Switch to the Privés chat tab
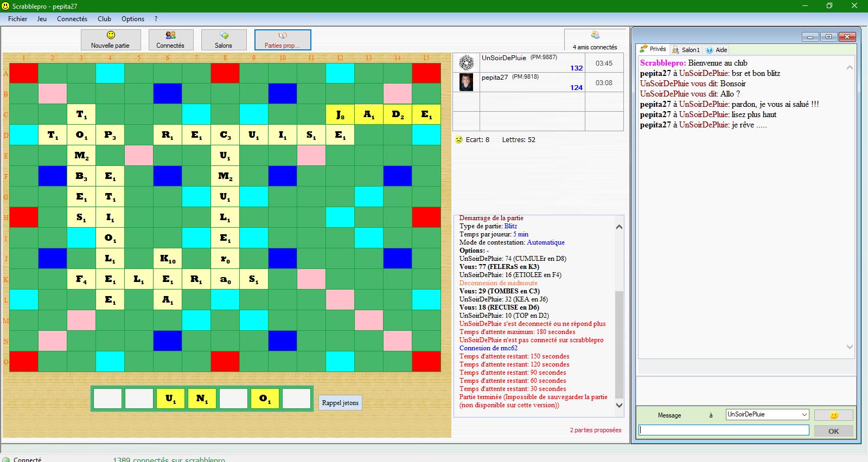868x462 pixels. click(653, 49)
